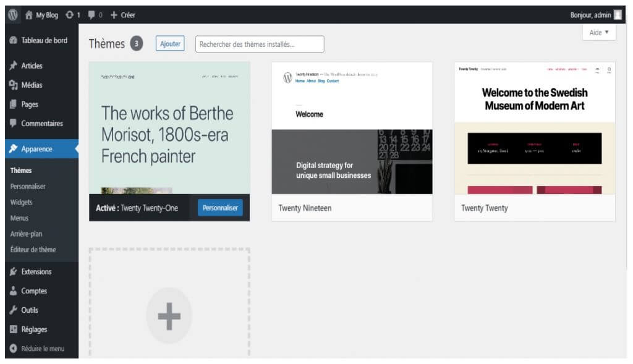Click the Comptes user icon

pyautogui.click(x=14, y=290)
